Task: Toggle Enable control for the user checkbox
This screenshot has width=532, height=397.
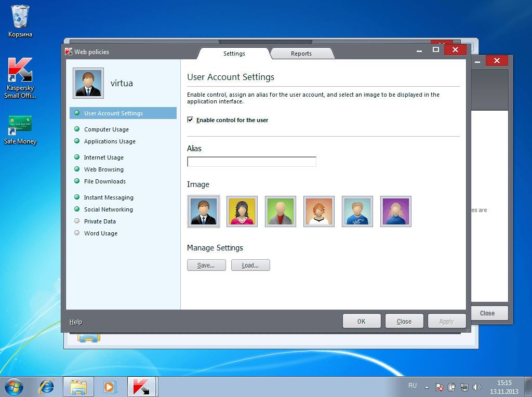Action: point(190,120)
